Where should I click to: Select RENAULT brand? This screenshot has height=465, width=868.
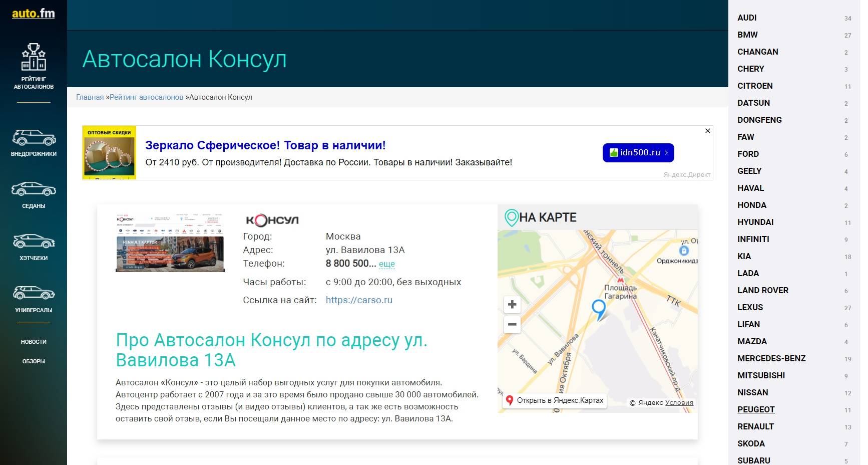click(x=755, y=426)
